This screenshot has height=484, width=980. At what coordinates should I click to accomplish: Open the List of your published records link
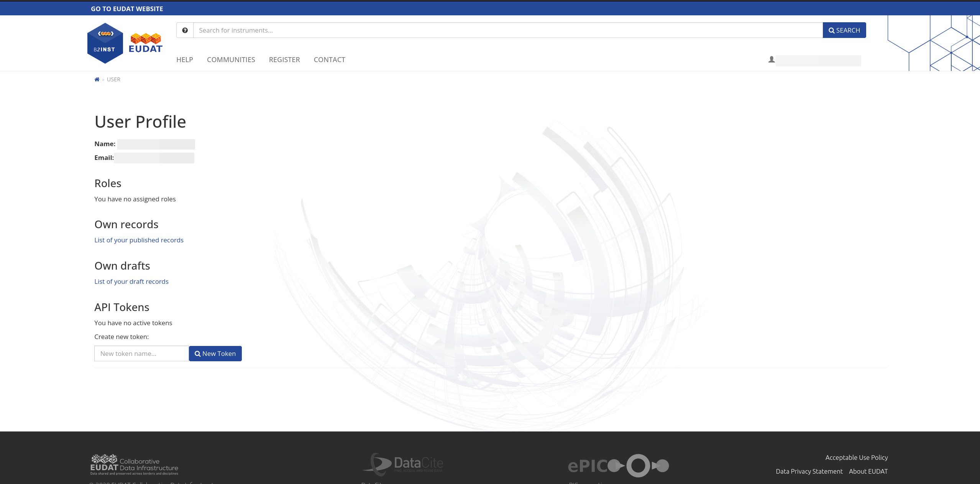coord(139,240)
